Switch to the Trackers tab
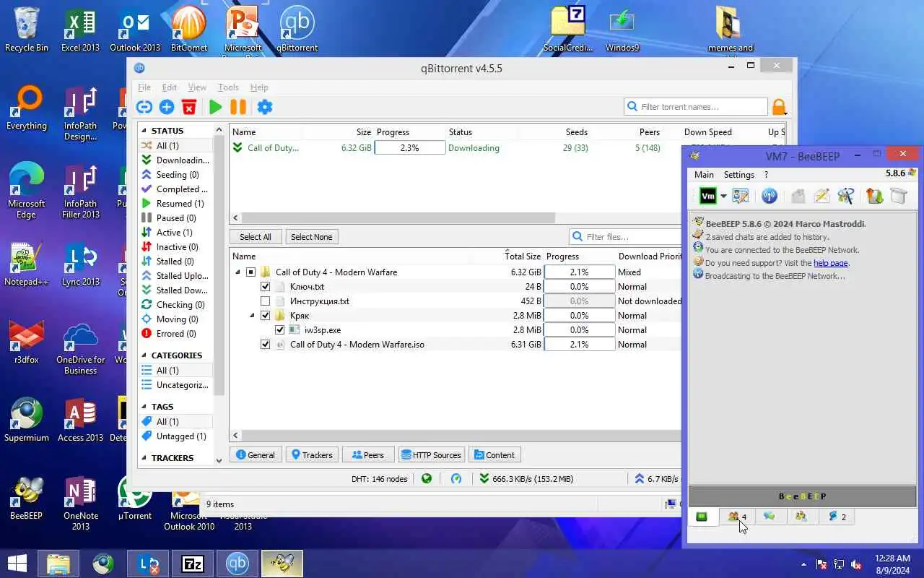 tap(311, 455)
